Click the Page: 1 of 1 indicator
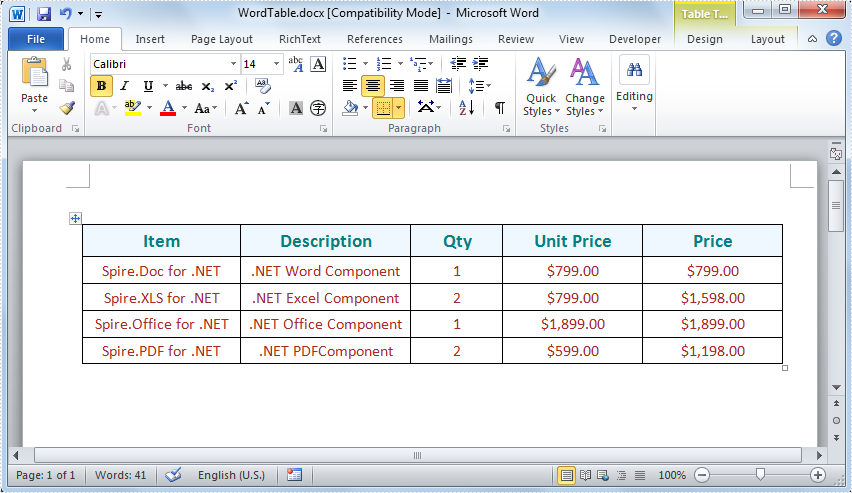The height and width of the screenshot is (493, 852). [46, 475]
